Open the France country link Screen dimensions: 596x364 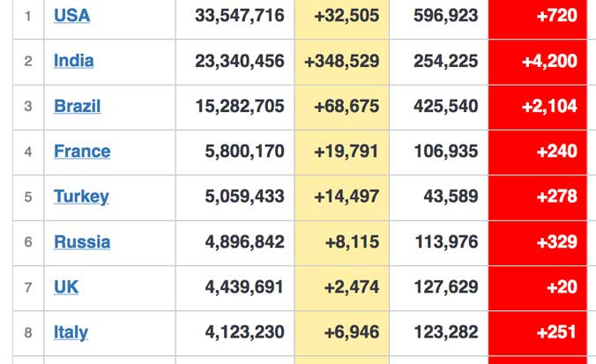tap(82, 152)
